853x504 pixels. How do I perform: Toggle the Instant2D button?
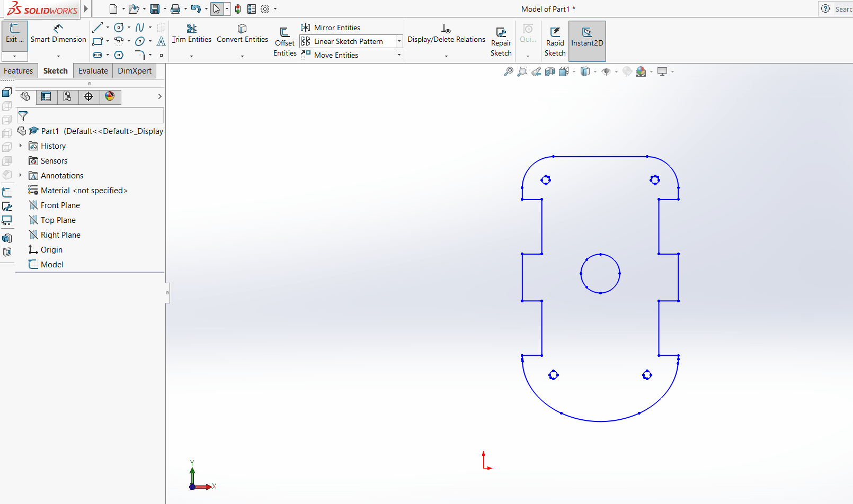[x=587, y=41]
